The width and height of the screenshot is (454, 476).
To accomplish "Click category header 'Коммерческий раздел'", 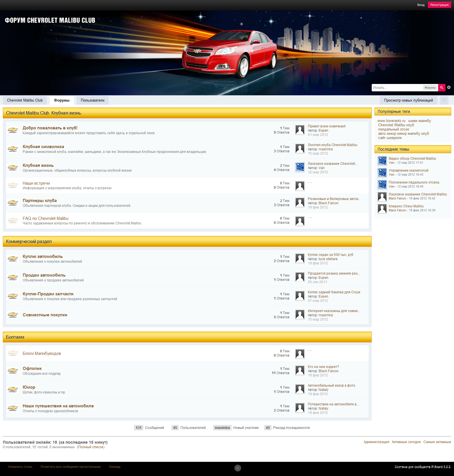I will click(29, 242).
